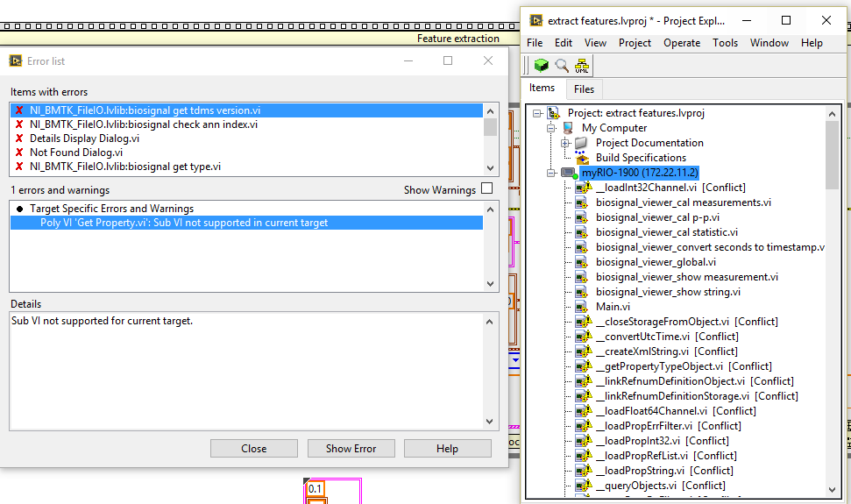Screen dimensions: 851x504
Task: Collapse the Project: extract features.lvproj root node
Action: pos(536,113)
